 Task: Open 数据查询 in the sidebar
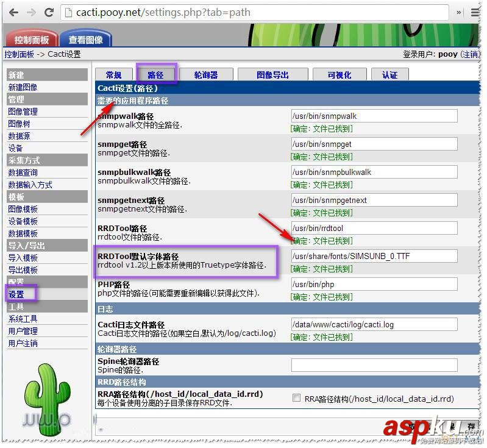[23, 172]
